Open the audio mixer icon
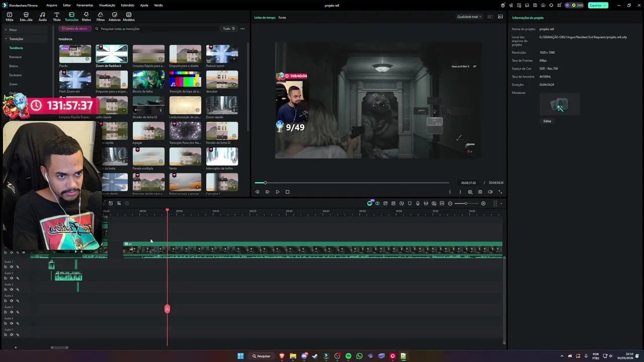This screenshot has width=644, height=362. (x=426, y=203)
